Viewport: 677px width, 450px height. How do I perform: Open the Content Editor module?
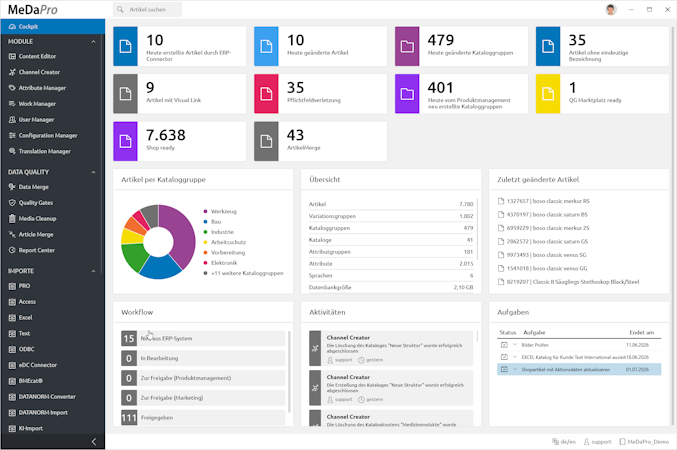[37, 57]
